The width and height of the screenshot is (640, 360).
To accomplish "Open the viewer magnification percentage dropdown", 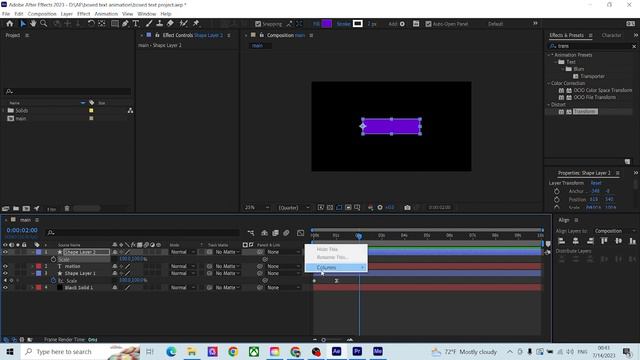I will (x=257, y=207).
